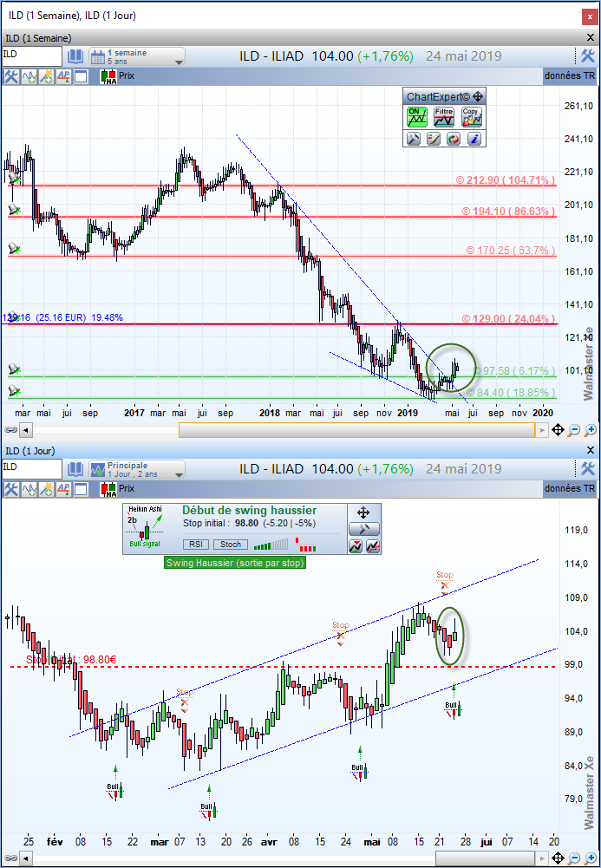This screenshot has height=868, width=601.
Task: Click ChartExpert Copy button
Action: point(471,117)
